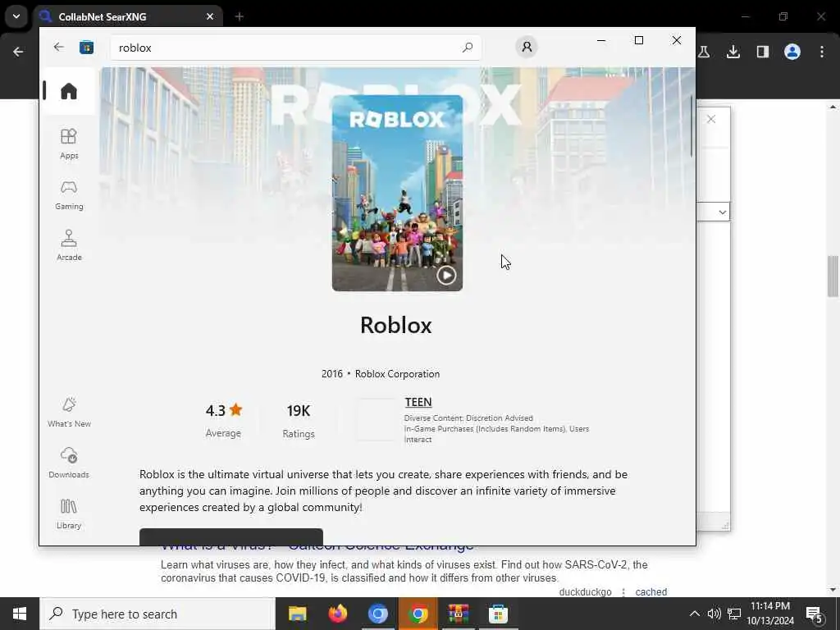Switch to Microsoft Store in taskbar
The width and height of the screenshot is (840, 630).
[x=498, y=614]
